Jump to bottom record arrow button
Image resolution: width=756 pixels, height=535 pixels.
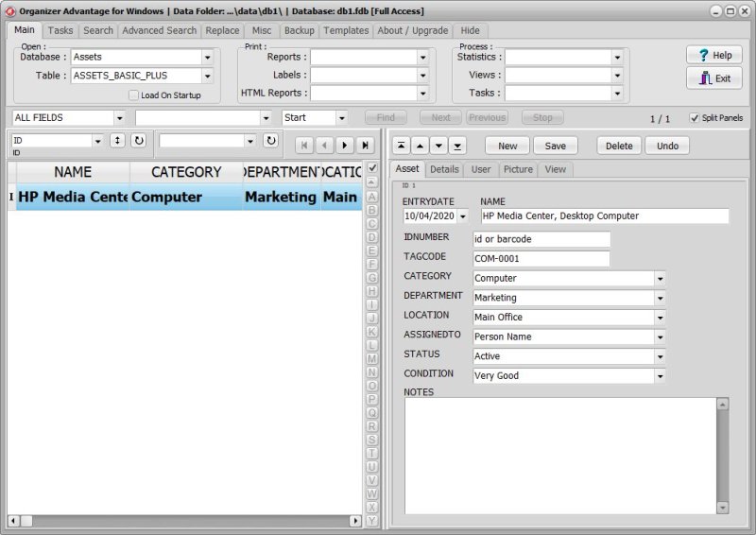457,146
